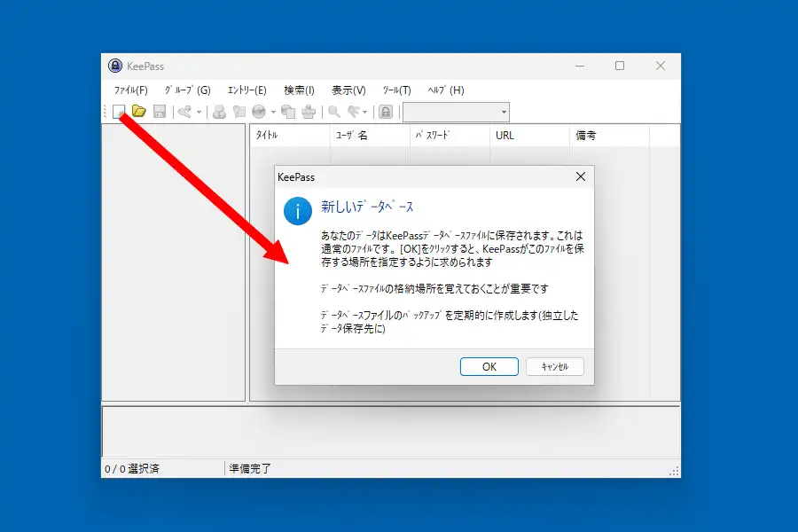Click the Copy User Name person icon
The image size is (798, 532).
[219, 112]
